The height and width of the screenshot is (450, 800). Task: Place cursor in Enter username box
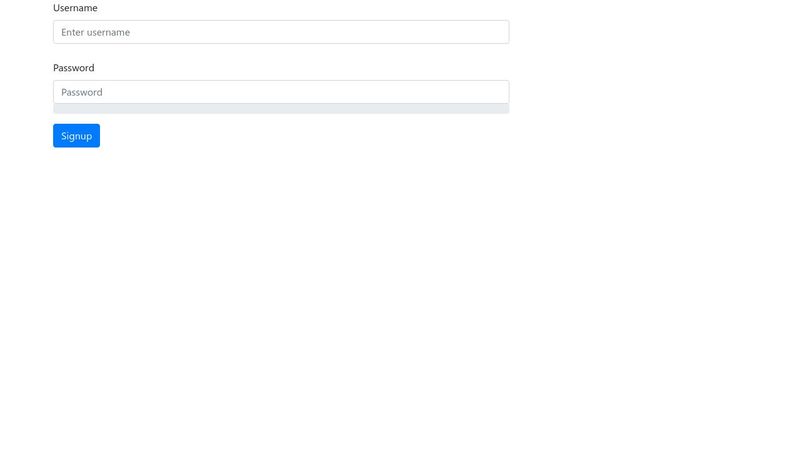tap(281, 32)
